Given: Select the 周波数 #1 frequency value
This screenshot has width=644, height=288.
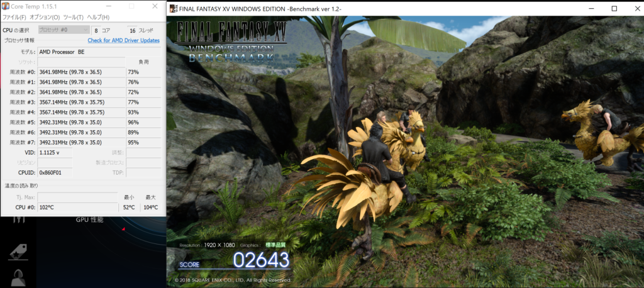Looking at the screenshot, I should click(81, 82).
